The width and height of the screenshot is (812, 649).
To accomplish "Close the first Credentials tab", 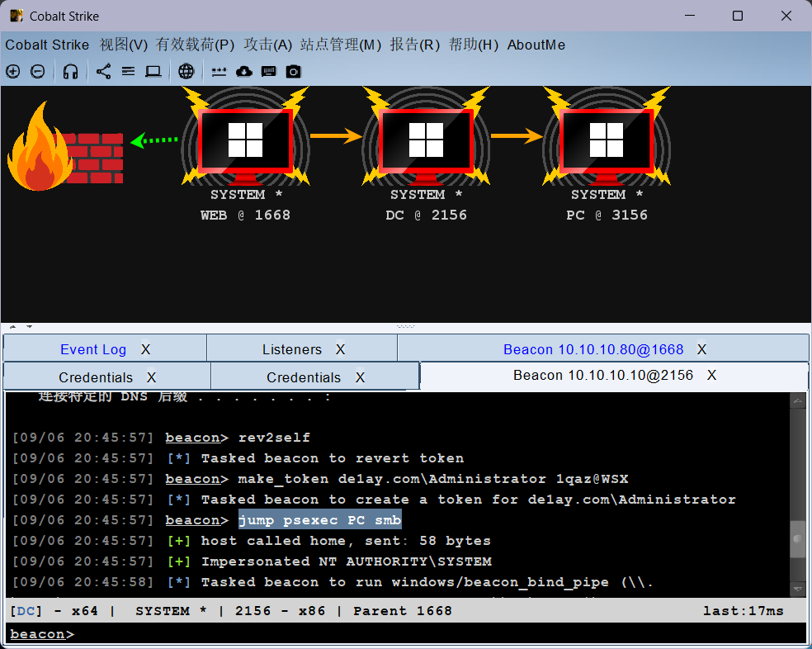I will (151, 377).
